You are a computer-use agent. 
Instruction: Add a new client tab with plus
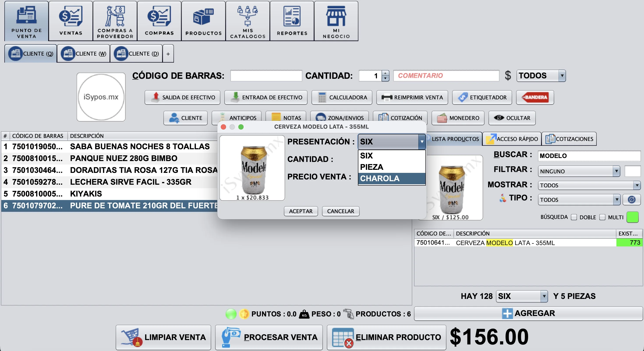168,54
